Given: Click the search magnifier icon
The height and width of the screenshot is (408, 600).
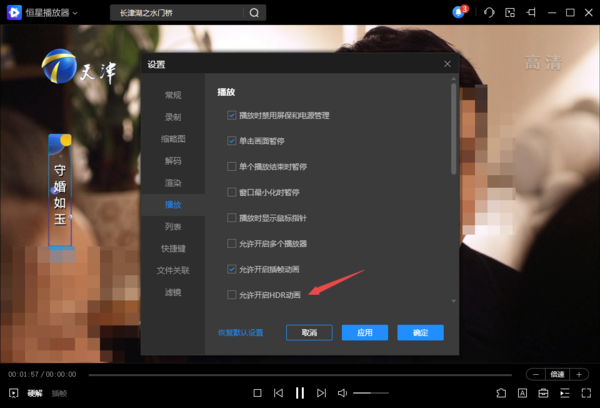Looking at the screenshot, I should 254,13.
